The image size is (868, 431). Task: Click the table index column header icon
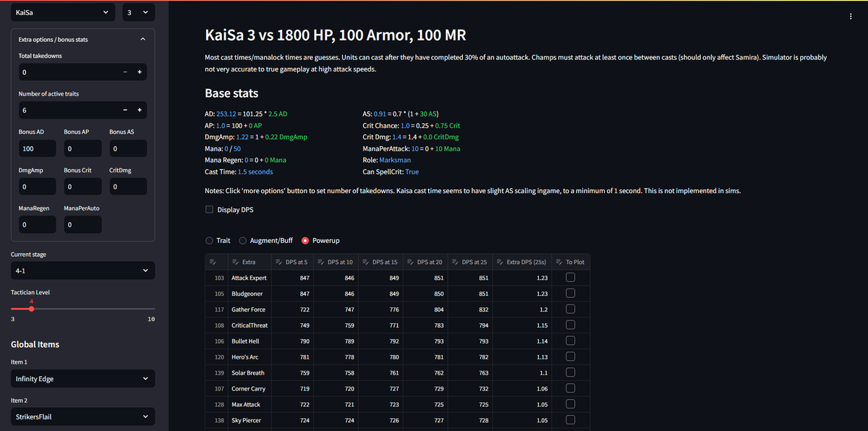(213, 262)
